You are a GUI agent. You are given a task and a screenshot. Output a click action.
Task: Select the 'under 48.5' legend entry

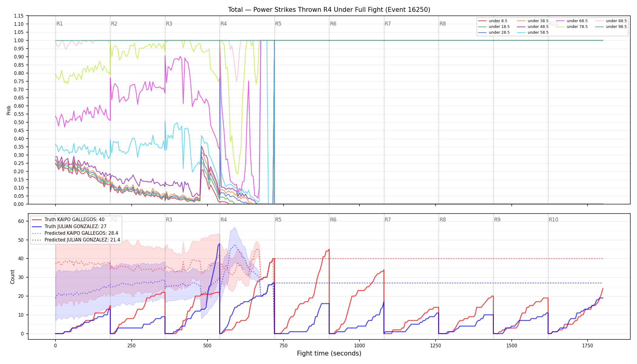pyautogui.click(x=533, y=27)
